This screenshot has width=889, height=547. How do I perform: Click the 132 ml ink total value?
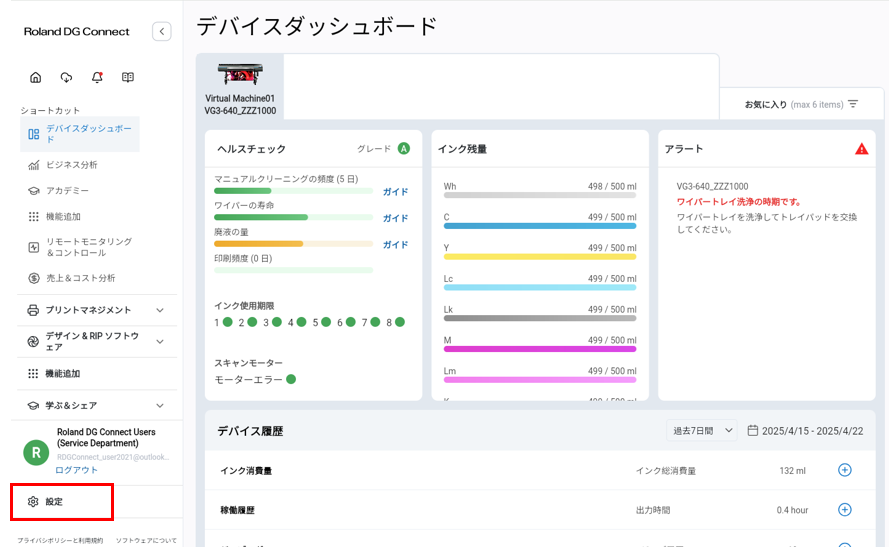click(793, 470)
